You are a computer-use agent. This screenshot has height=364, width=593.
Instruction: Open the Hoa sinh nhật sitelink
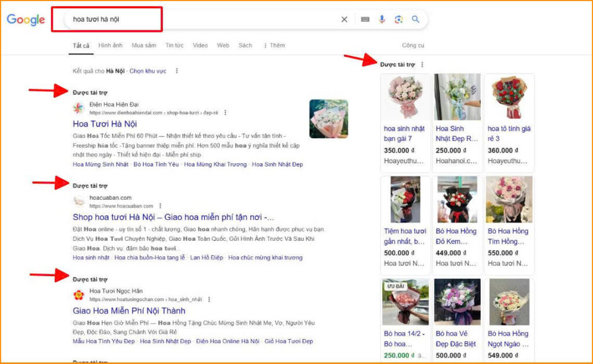coord(91,258)
